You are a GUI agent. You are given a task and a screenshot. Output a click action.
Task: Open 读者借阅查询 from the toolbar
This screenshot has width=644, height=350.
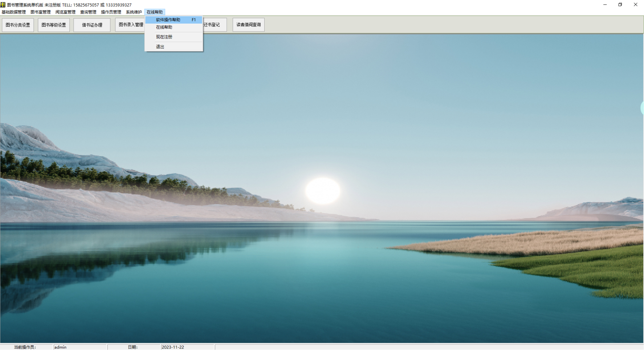249,25
